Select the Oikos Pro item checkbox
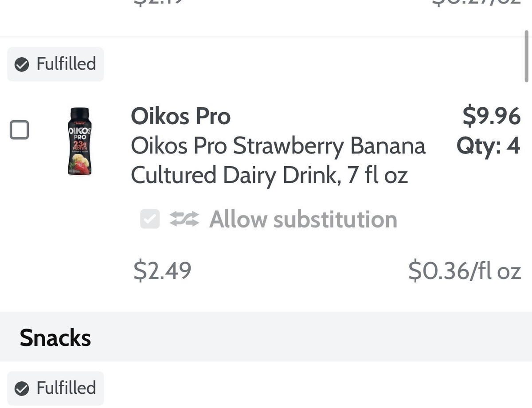Screen dimensions: 532x408 (20, 130)
